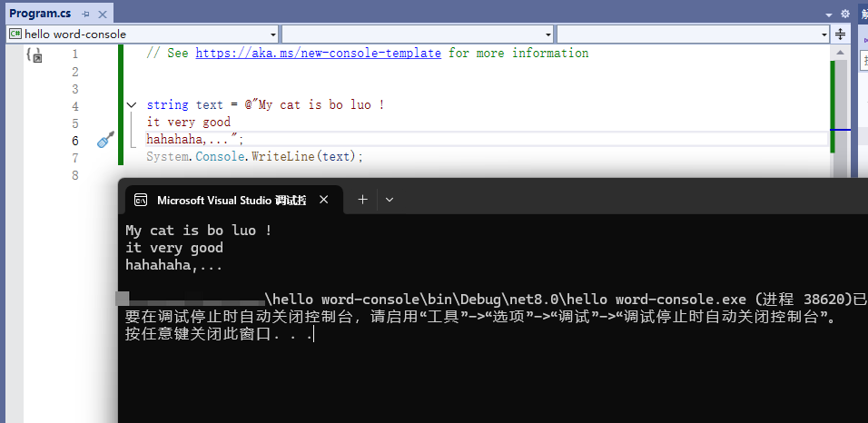This screenshot has height=423, width=868.
Task: Click 'hahahaha,...' in console output
Action: tap(173, 265)
